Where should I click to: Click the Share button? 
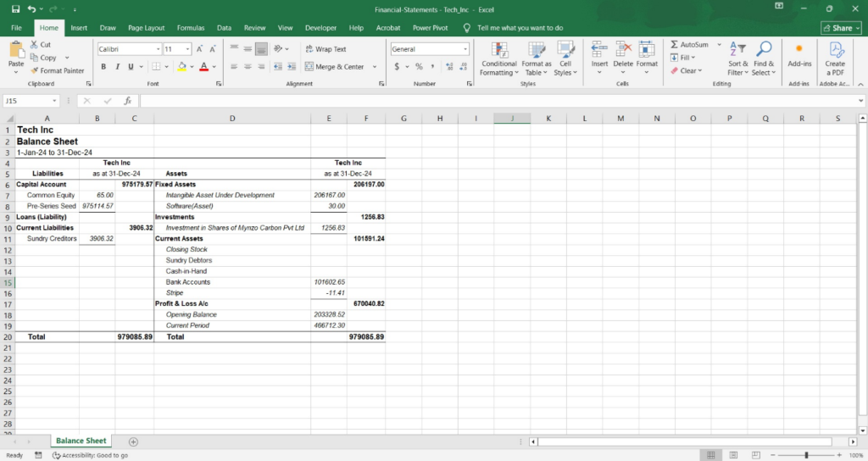point(842,28)
